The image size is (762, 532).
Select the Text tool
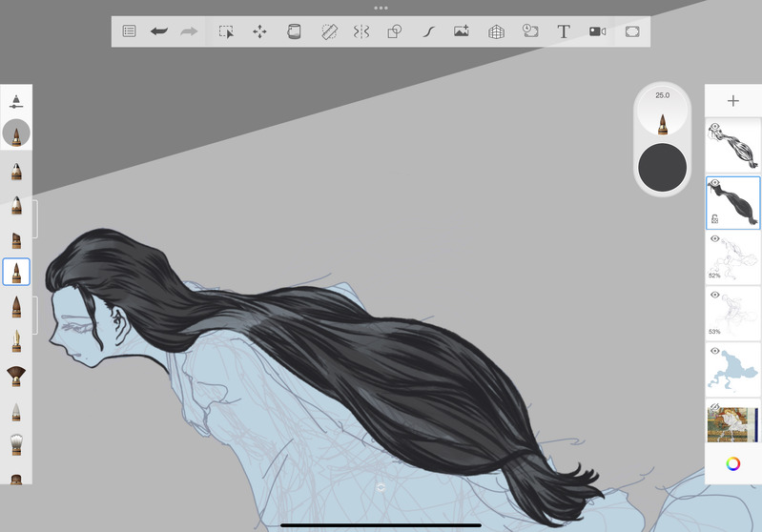coord(564,32)
